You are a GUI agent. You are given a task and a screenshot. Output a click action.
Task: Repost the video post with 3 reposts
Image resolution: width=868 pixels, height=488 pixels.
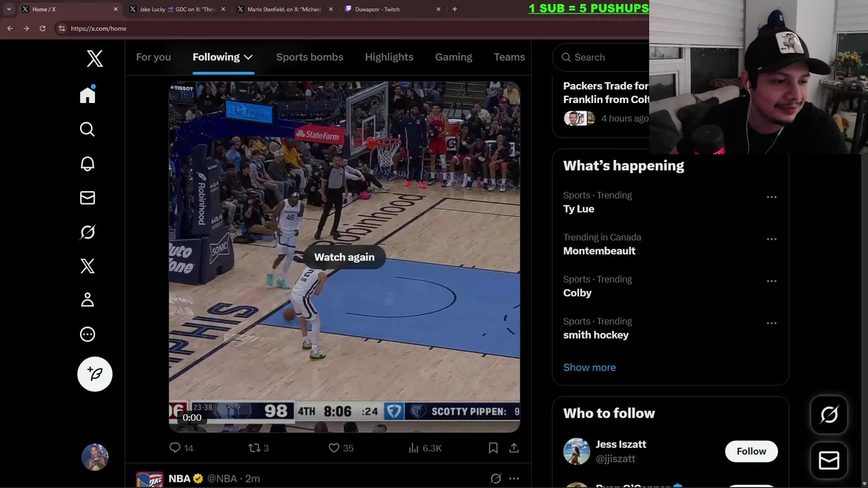click(x=258, y=448)
